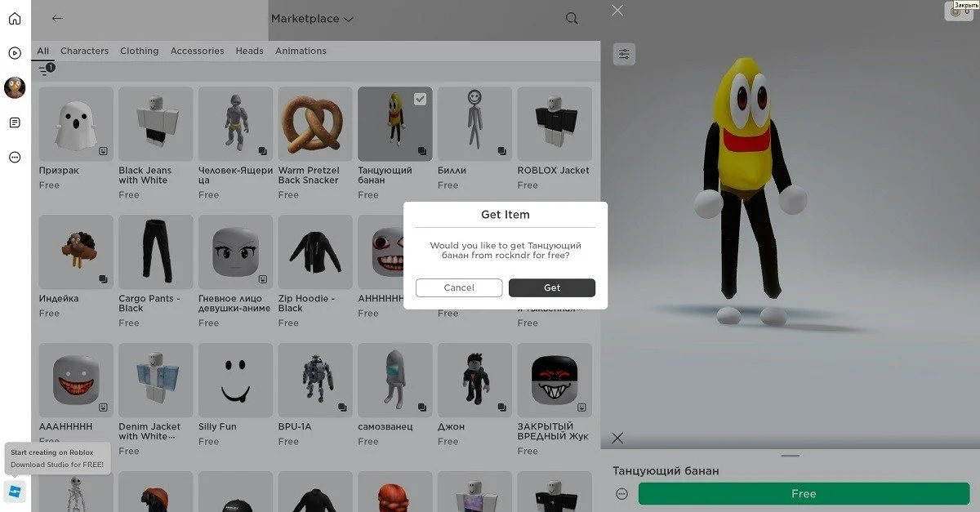Image resolution: width=980 pixels, height=512 pixels.
Task: Open the Home icon in the sidebar
Action: (x=15, y=19)
